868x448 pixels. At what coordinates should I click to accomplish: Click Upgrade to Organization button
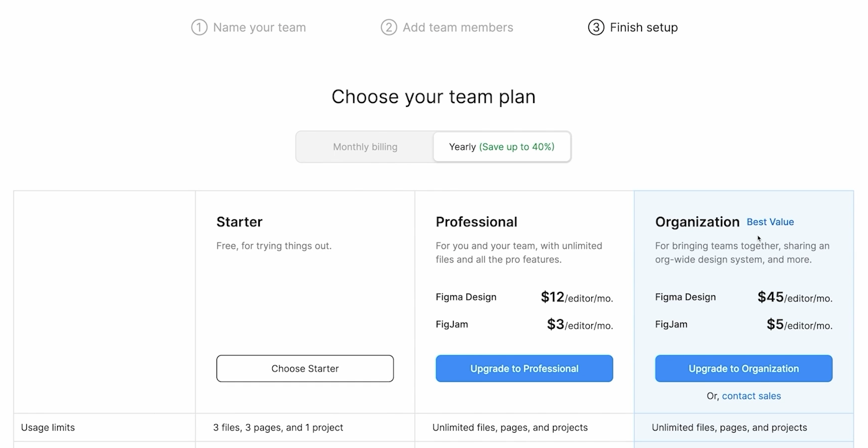[x=744, y=368]
